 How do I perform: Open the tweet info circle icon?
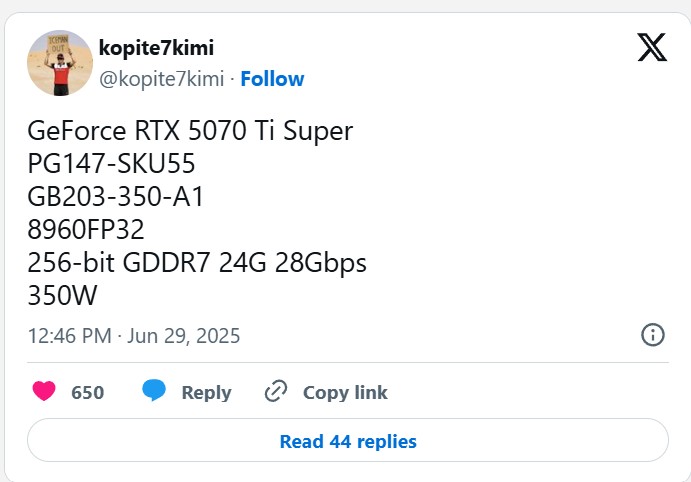652,334
